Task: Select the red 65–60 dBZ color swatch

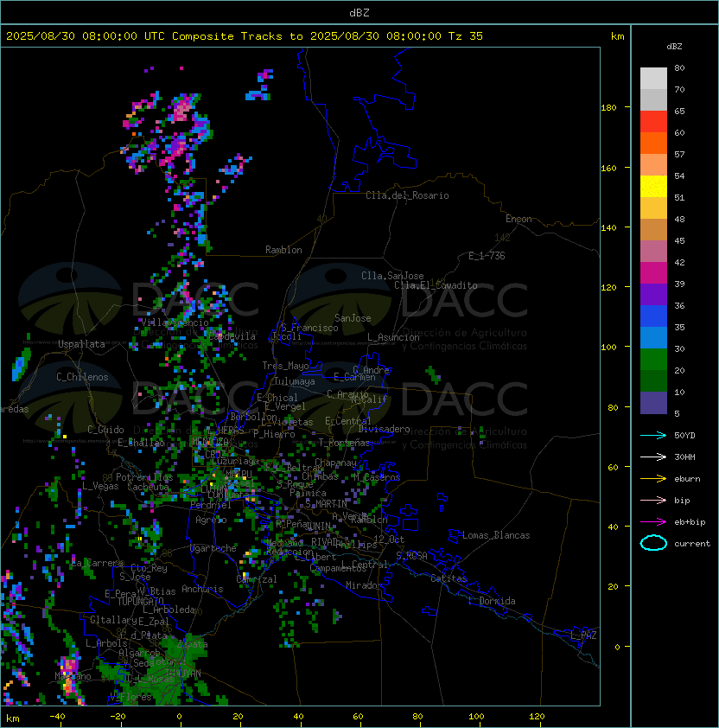Action: [653, 122]
